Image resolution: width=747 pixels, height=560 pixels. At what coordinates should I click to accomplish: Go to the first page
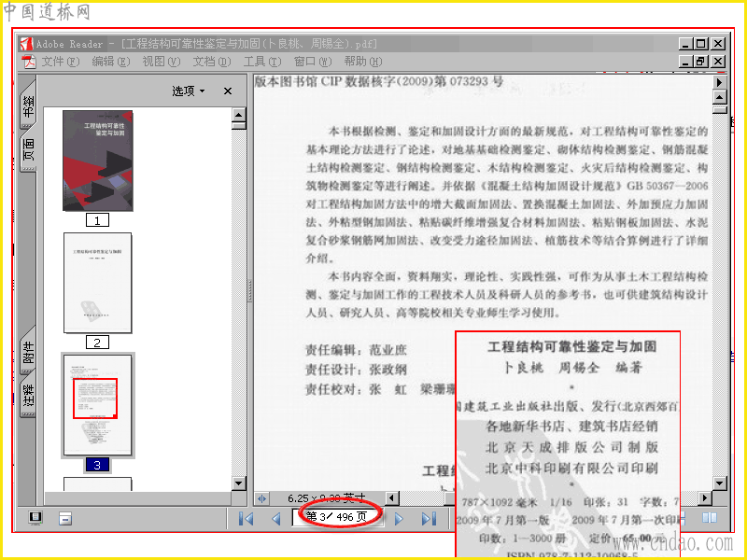click(x=246, y=519)
